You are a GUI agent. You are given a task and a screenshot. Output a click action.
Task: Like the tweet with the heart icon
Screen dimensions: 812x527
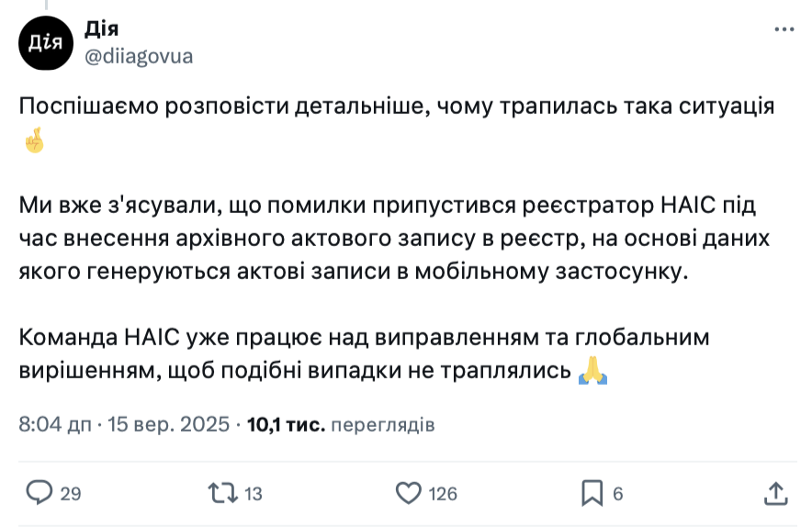pyautogui.click(x=408, y=493)
